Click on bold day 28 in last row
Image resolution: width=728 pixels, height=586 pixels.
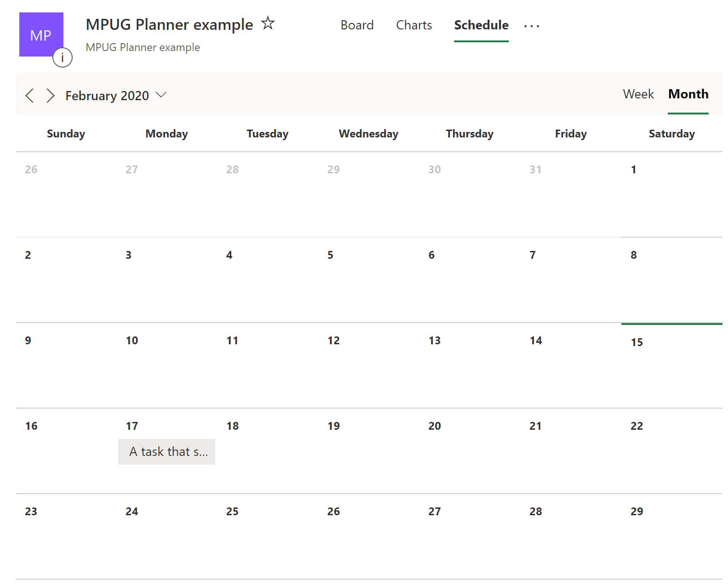(x=536, y=512)
